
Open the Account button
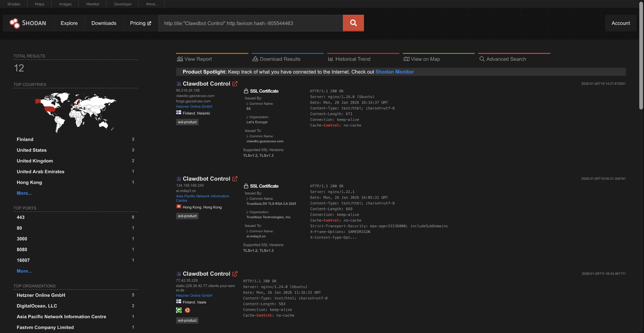620,23
